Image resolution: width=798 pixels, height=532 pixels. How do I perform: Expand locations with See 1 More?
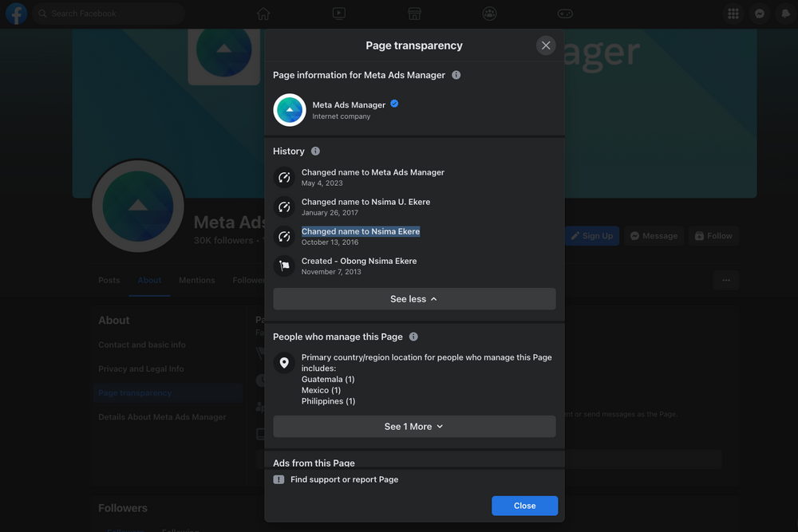coord(414,426)
